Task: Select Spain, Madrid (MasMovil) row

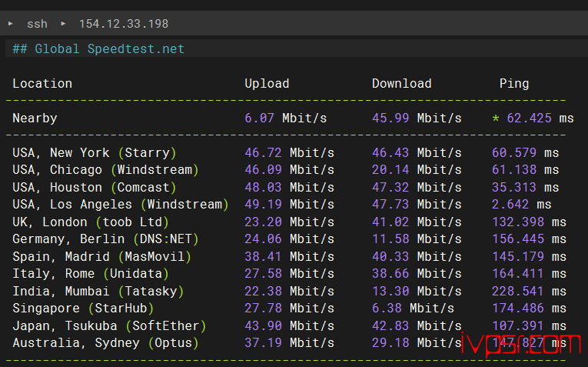Action: point(101,256)
